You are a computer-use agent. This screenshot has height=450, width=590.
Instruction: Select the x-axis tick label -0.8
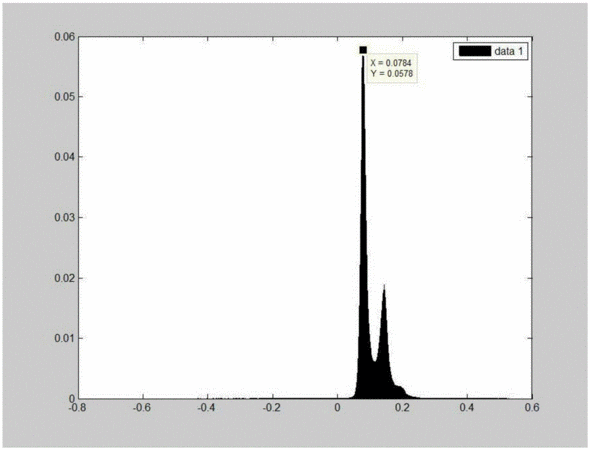click(x=78, y=407)
